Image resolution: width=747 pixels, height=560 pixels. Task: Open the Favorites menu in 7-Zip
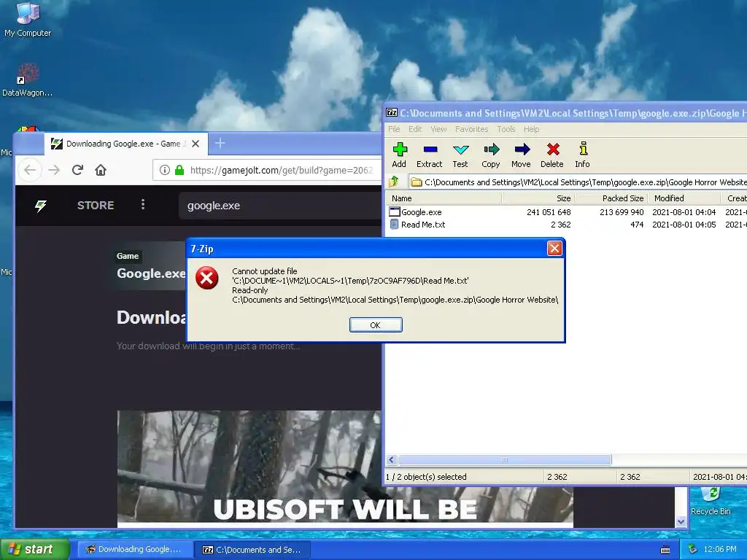pyautogui.click(x=472, y=129)
